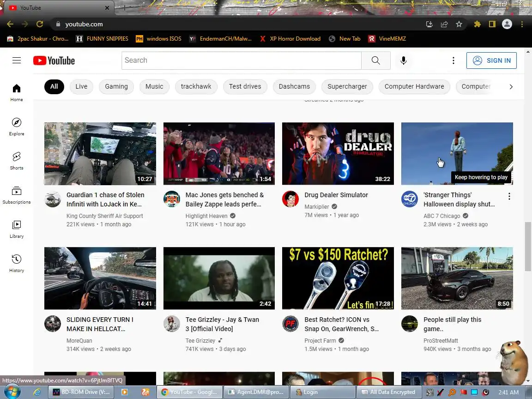Reload the page with refresh icon
The image size is (532, 399).
pyautogui.click(x=40, y=24)
